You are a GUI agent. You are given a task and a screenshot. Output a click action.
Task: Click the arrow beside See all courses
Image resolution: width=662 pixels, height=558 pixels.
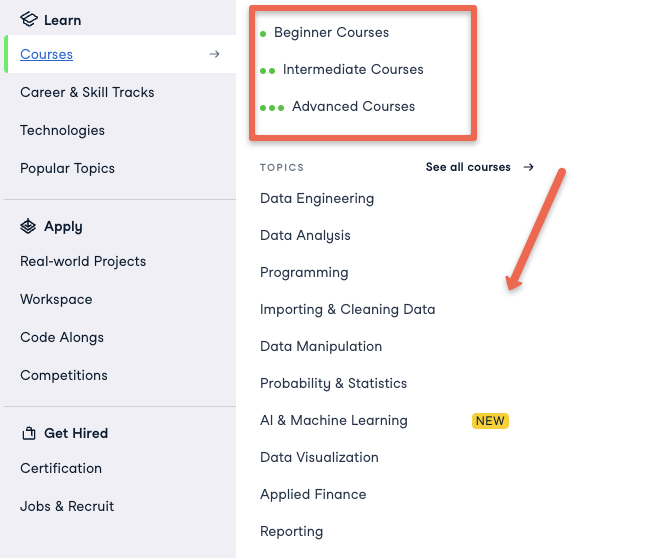pyautogui.click(x=528, y=167)
